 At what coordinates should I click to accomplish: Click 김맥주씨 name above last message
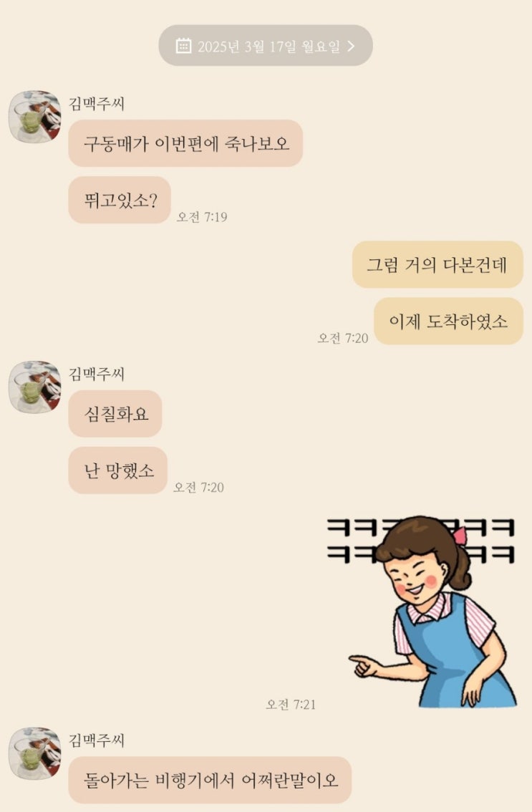[97, 740]
